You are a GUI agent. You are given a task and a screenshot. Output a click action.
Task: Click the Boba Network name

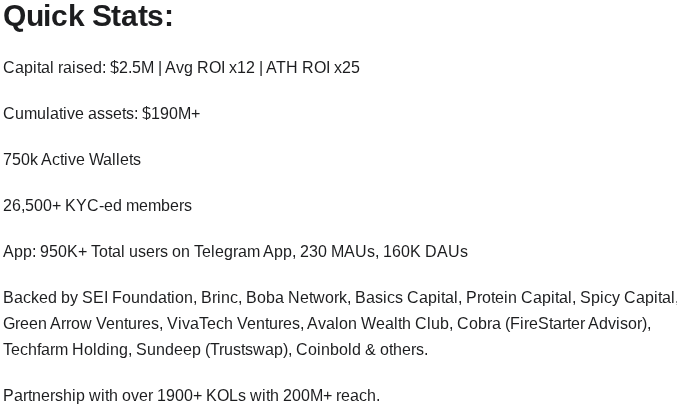tap(297, 298)
